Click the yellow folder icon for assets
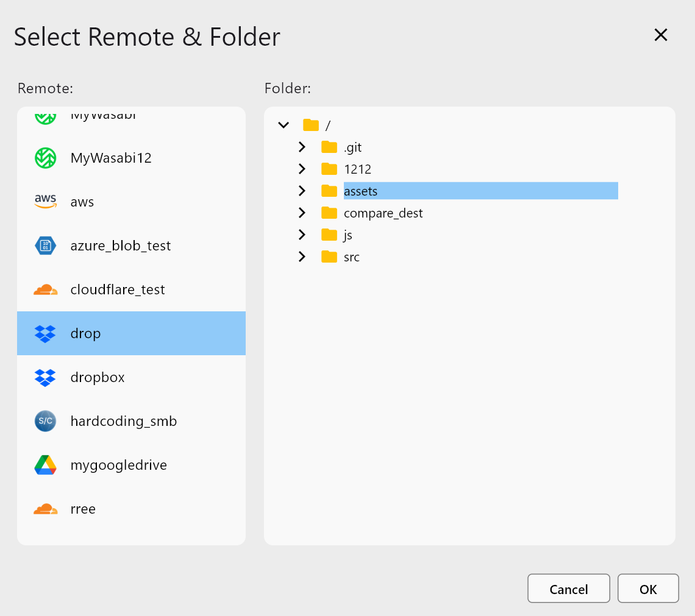The height and width of the screenshot is (616, 695). click(x=329, y=191)
